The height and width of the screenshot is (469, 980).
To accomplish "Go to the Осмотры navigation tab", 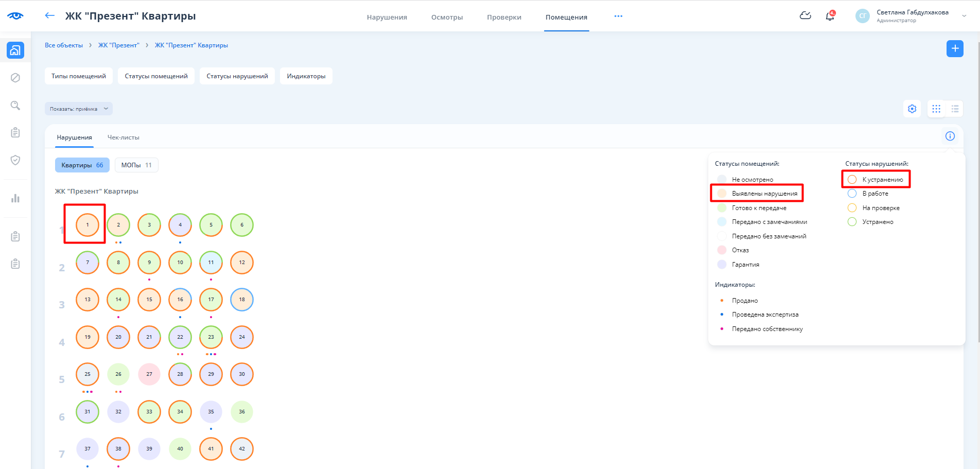I will 447,17.
